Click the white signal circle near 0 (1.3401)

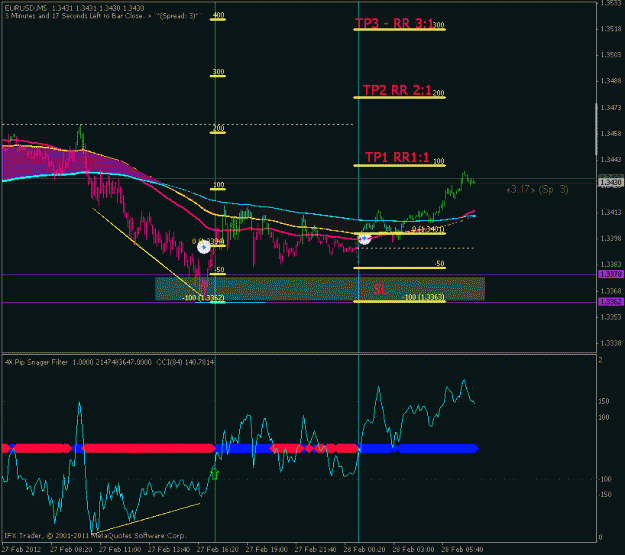click(364, 238)
